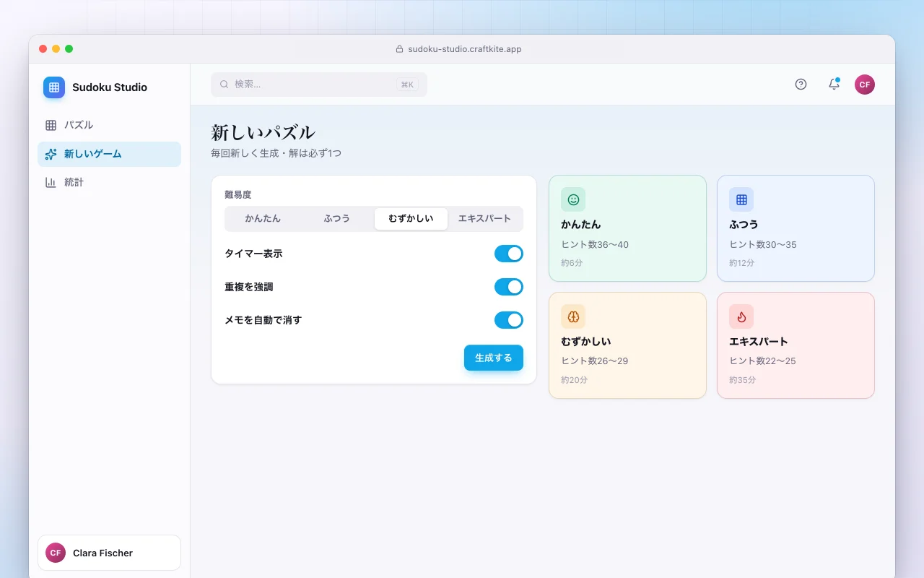Toggle the 重複を強調 switch
Screen dimensions: 924x578
pyautogui.click(x=509, y=287)
